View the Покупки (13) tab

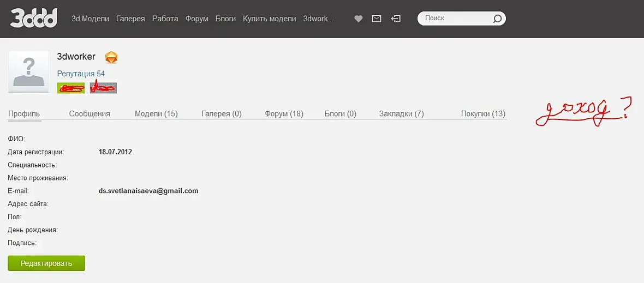click(x=483, y=114)
